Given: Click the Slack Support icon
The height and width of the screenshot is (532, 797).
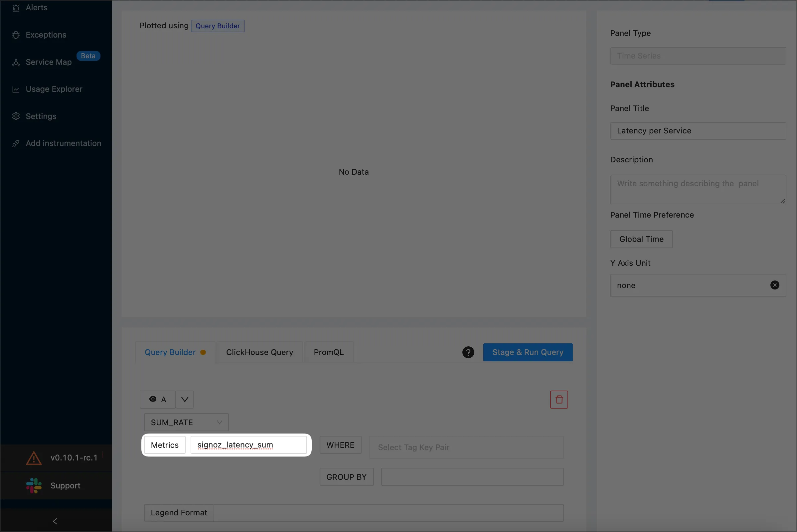Looking at the screenshot, I should [34, 485].
